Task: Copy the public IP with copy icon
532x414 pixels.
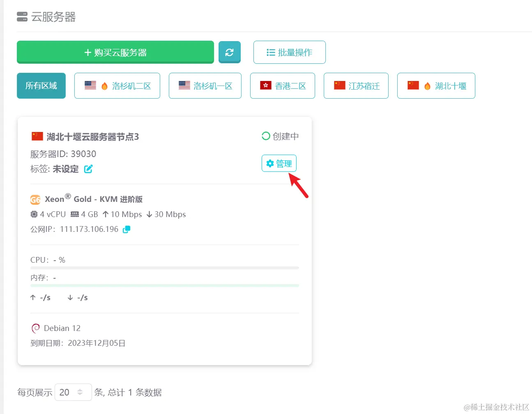Action: [127, 229]
